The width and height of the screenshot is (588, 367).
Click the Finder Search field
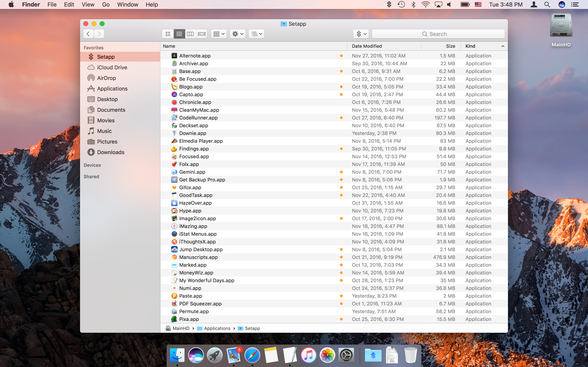[x=438, y=34]
